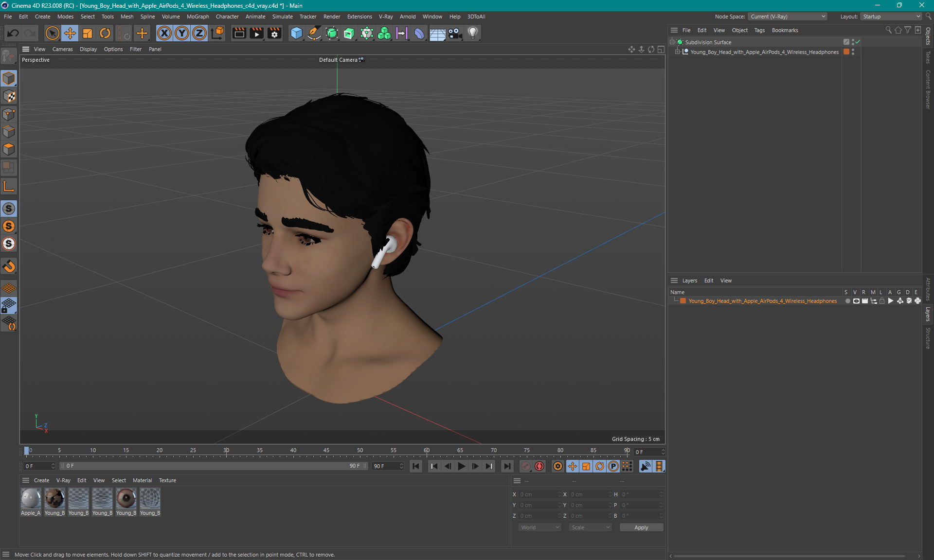Go to start of animation
This screenshot has width=934, height=560.
click(x=416, y=466)
